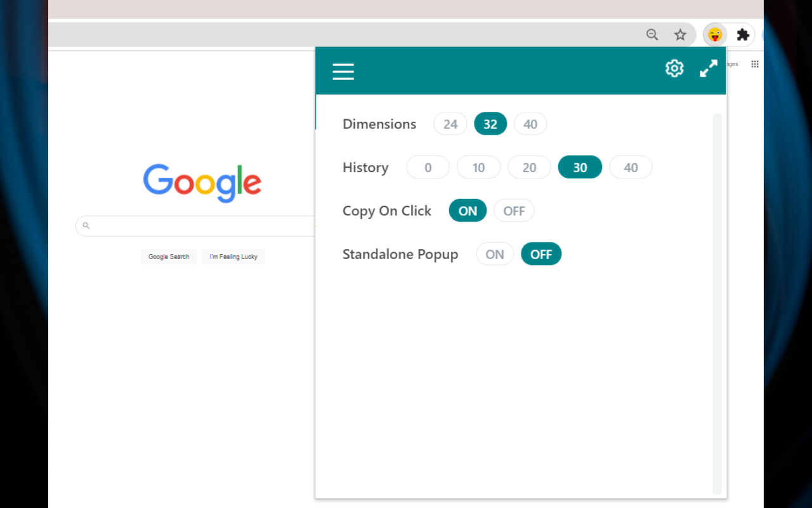
Task: Click the popup's vertical scrollbar
Action: coord(717,304)
